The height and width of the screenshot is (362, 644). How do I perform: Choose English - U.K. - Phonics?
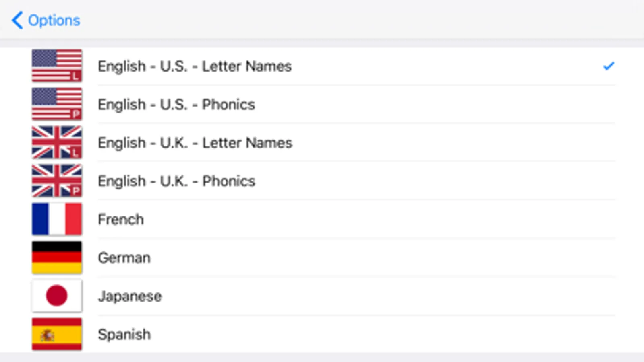click(176, 181)
